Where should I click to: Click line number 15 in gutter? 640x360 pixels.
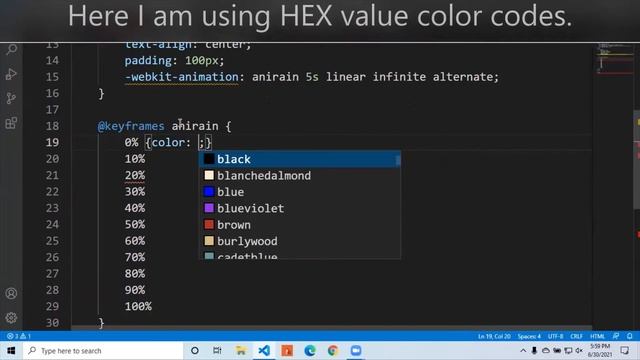tap(52, 77)
